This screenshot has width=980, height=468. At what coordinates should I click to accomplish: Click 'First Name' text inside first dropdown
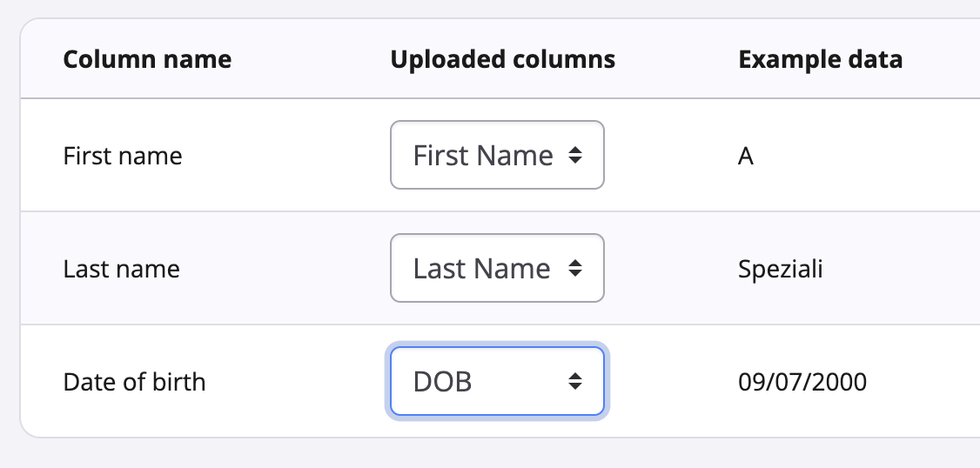(x=483, y=156)
